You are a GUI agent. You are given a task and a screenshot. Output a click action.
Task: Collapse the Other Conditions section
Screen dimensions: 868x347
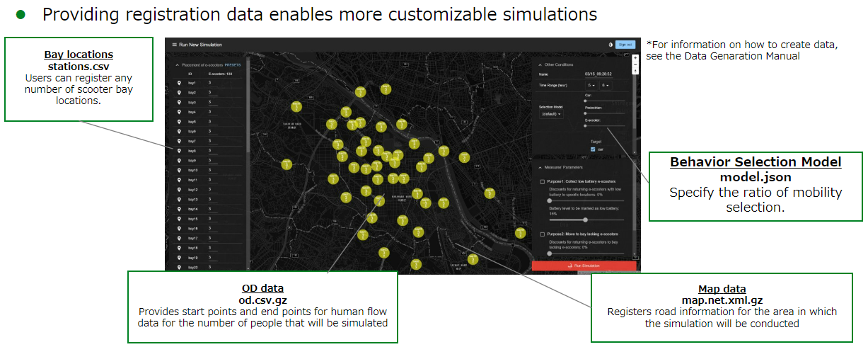click(538, 64)
